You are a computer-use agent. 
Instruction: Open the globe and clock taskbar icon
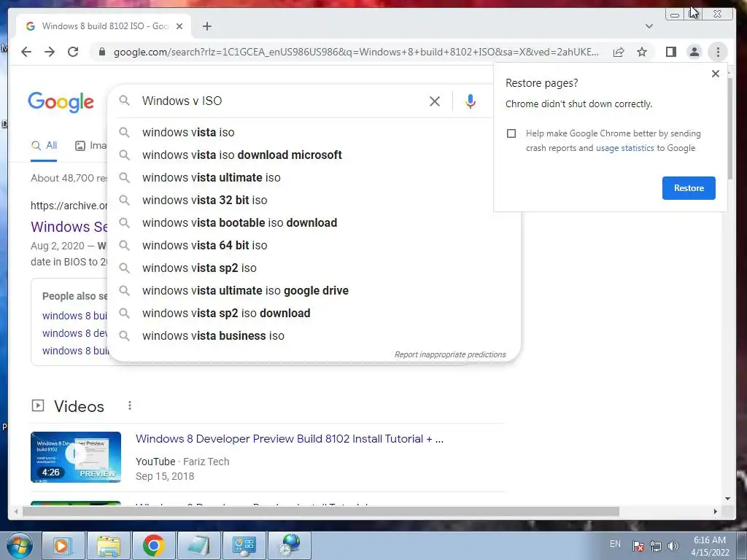pyautogui.click(x=290, y=545)
